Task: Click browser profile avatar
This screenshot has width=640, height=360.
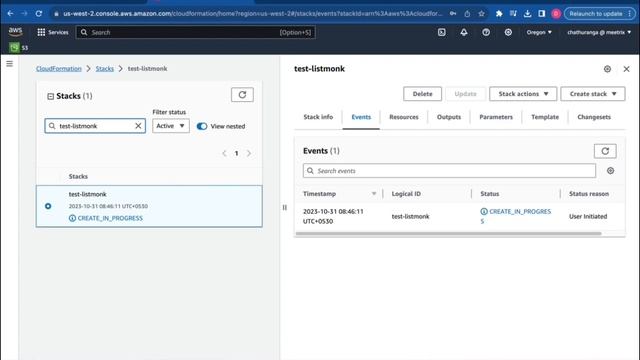Action: point(556,13)
